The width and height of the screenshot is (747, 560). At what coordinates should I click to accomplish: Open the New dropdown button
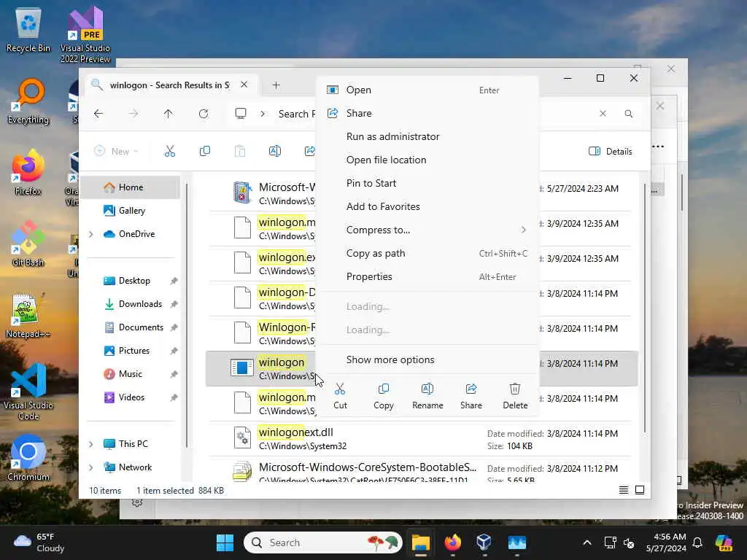click(116, 152)
